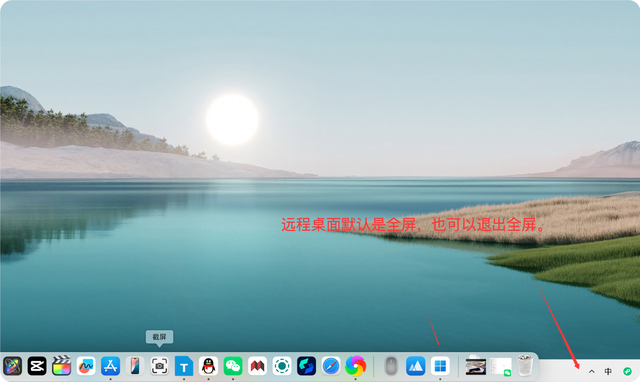Open the colorful pinwheel app icon
The height and width of the screenshot is (382, 640).
pos(355,366)
